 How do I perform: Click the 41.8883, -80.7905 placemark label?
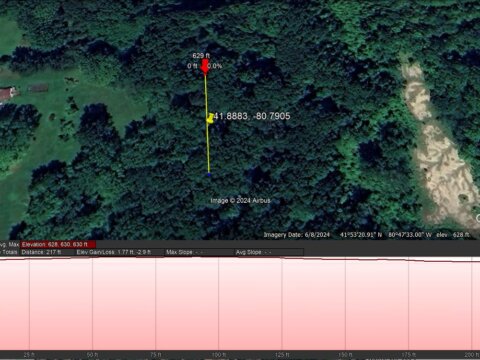pos(252,116)
